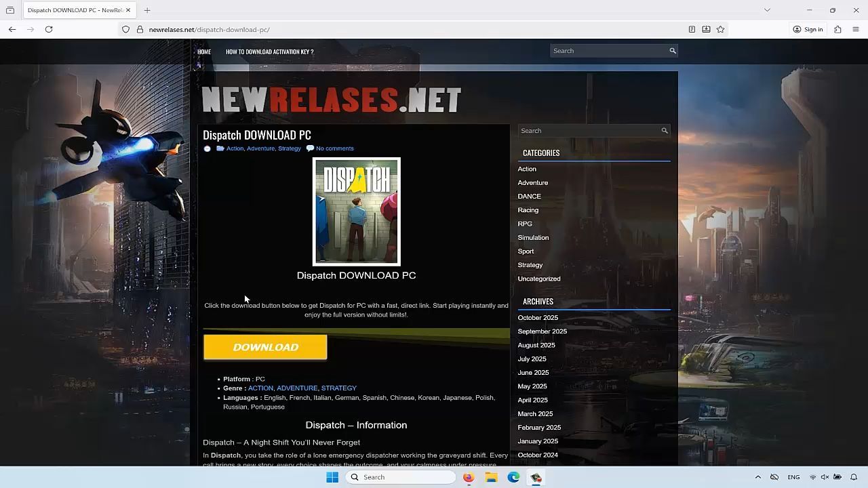Expand the list all tabs dropdown
Screen dimensions: 868x488
[x=767, y=10]
